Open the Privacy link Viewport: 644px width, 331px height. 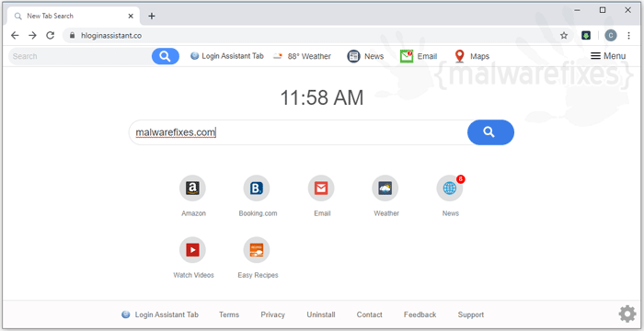tap(272, 315)
